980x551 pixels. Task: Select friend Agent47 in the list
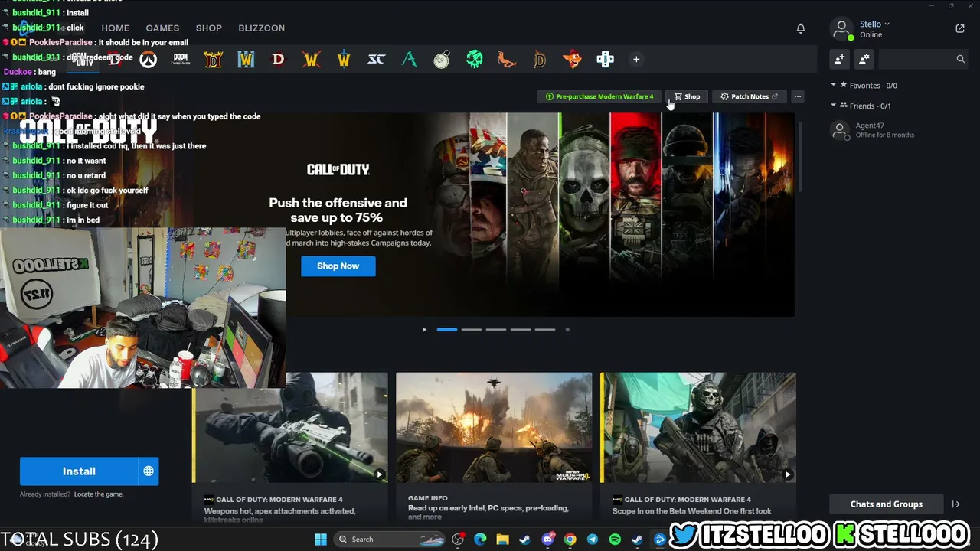[897, 130]
